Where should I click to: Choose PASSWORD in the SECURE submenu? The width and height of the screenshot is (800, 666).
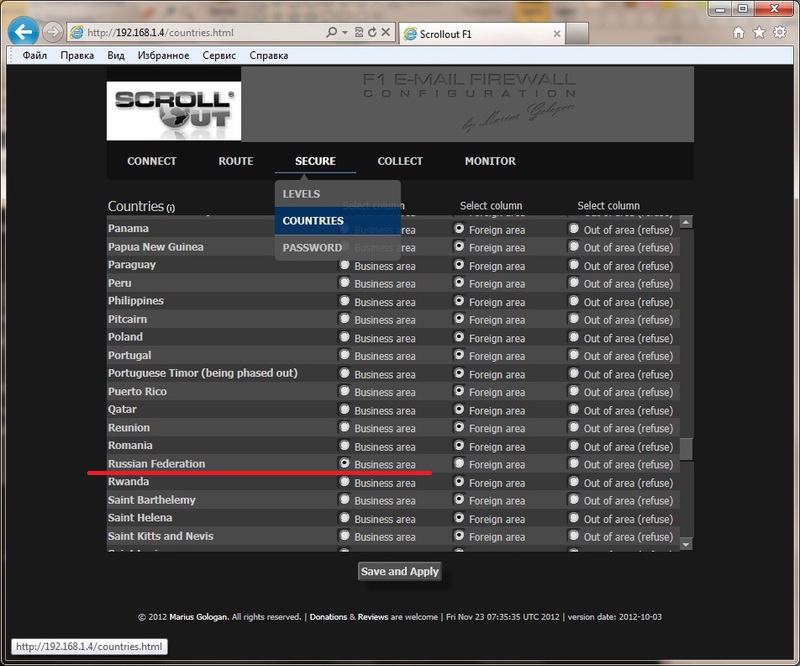pos(337,248)
